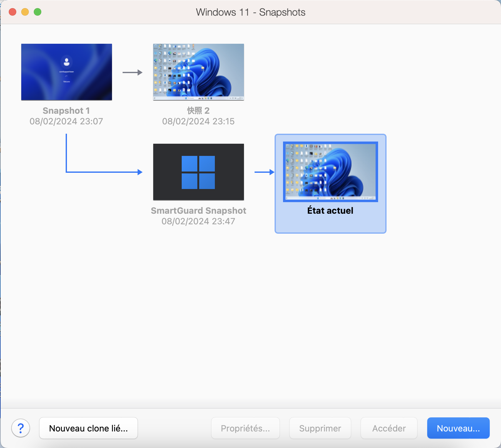Select the Snapshot 1 login screen thumbnail
The height and width of the screenshot is (448, 501).
pos(66,72)
